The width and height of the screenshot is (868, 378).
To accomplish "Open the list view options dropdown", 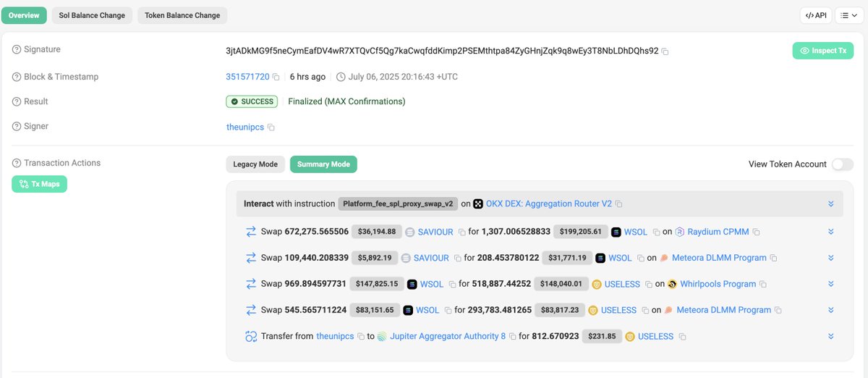I will tap(849, 15).
